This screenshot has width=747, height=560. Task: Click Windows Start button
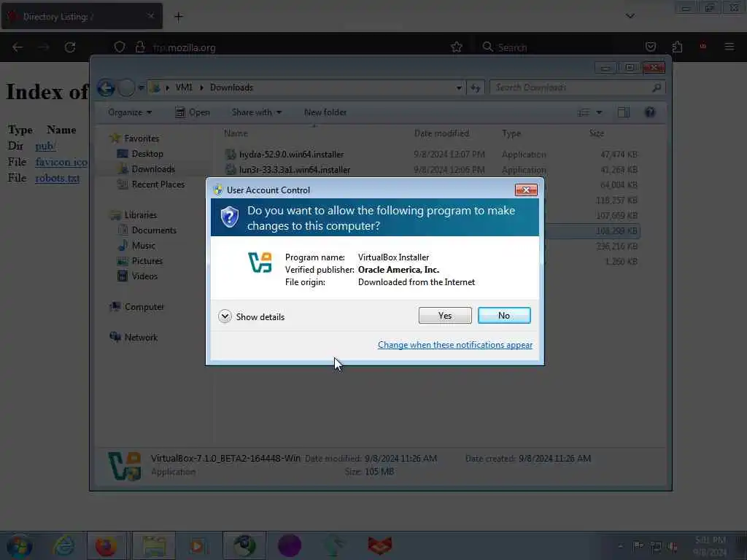pos(19,545)
